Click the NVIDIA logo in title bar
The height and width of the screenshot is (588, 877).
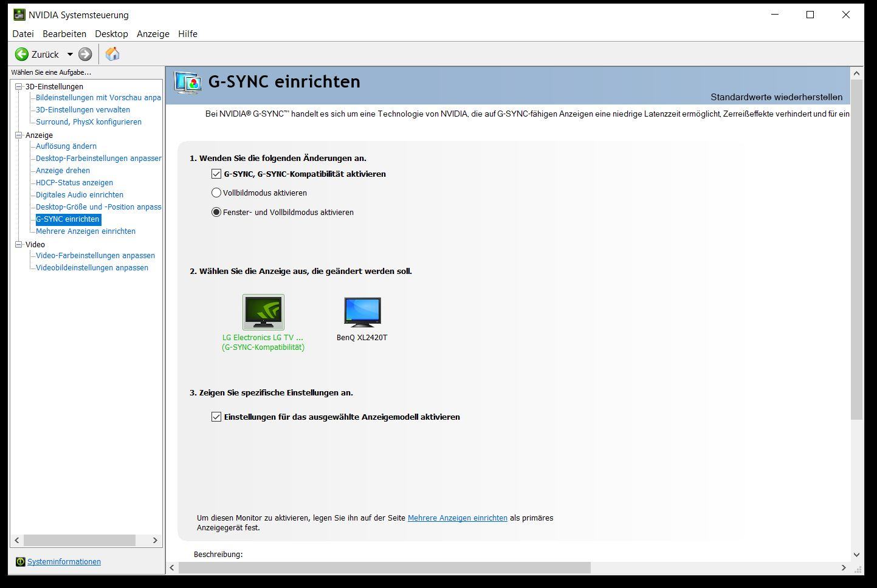[19, 15]
